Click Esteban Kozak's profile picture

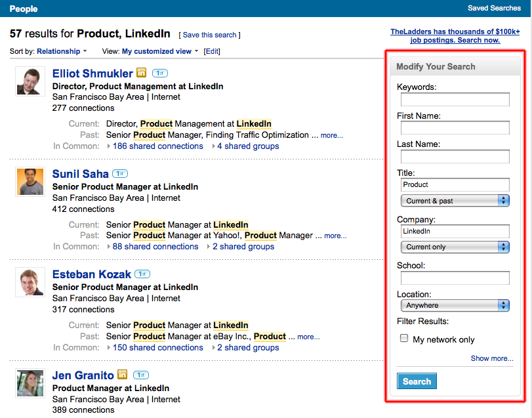(30, 282)
